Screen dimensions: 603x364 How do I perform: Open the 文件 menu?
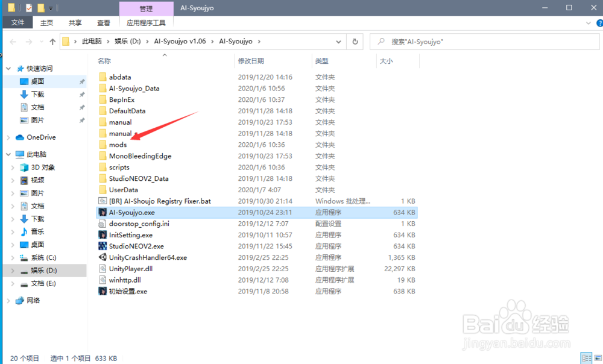point(17,23)
